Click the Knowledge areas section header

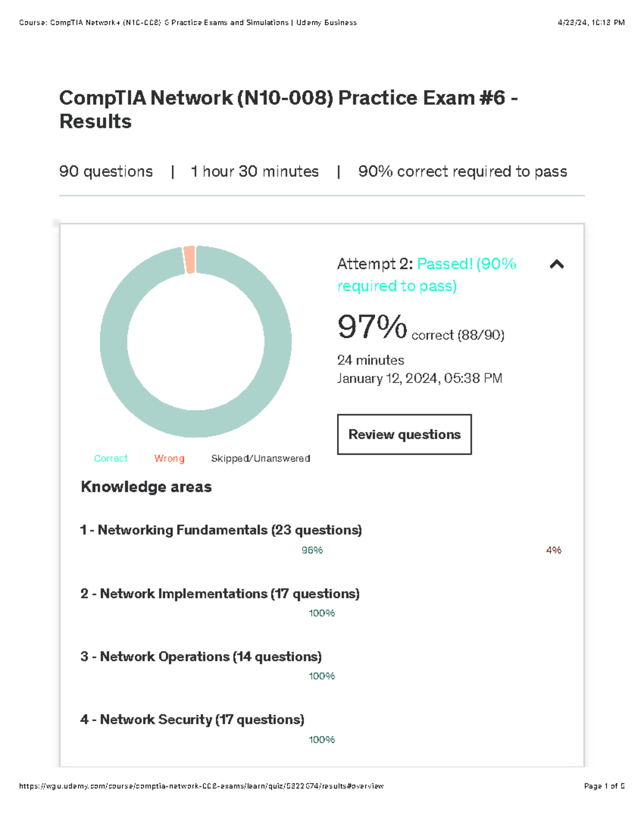146,487
